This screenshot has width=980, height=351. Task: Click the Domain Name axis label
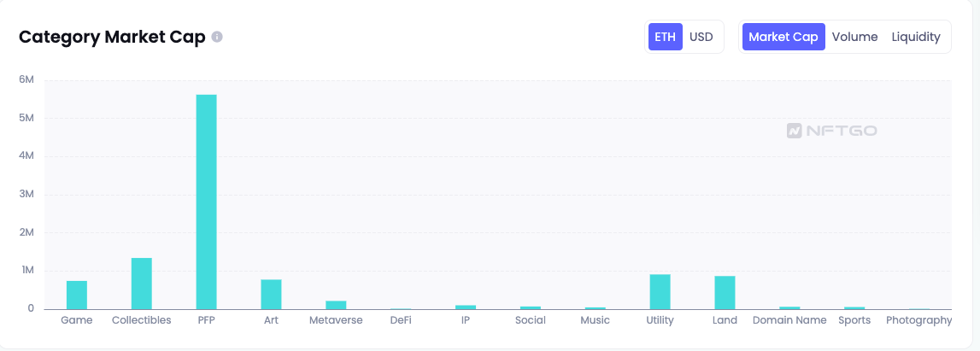pyautogui.click(x=789, y=320)
